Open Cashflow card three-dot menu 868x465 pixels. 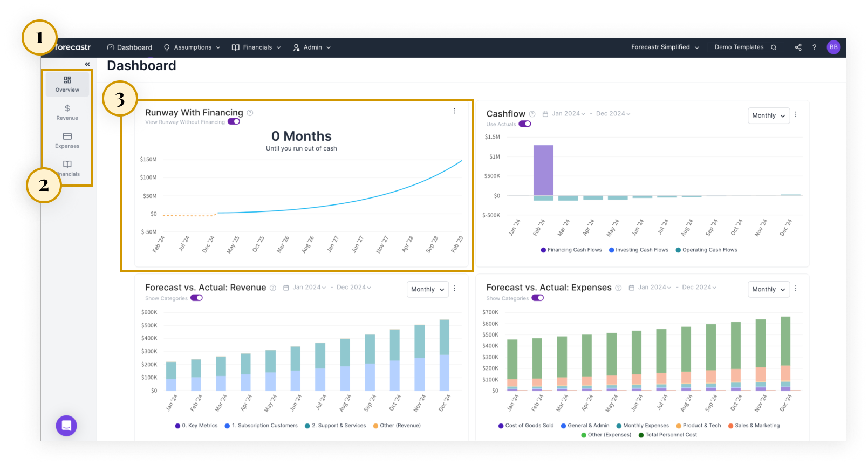coord(796,114)
